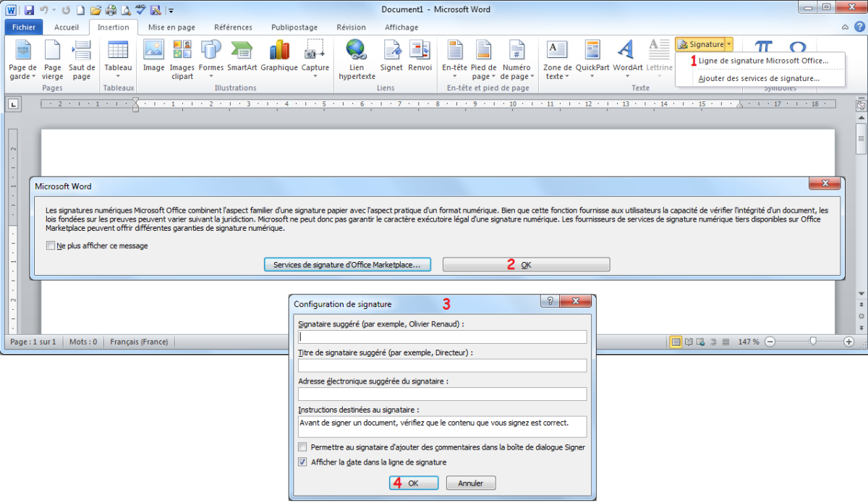Insert a SmartArt graphic
868x503 pixels.
tap(242, 56)
